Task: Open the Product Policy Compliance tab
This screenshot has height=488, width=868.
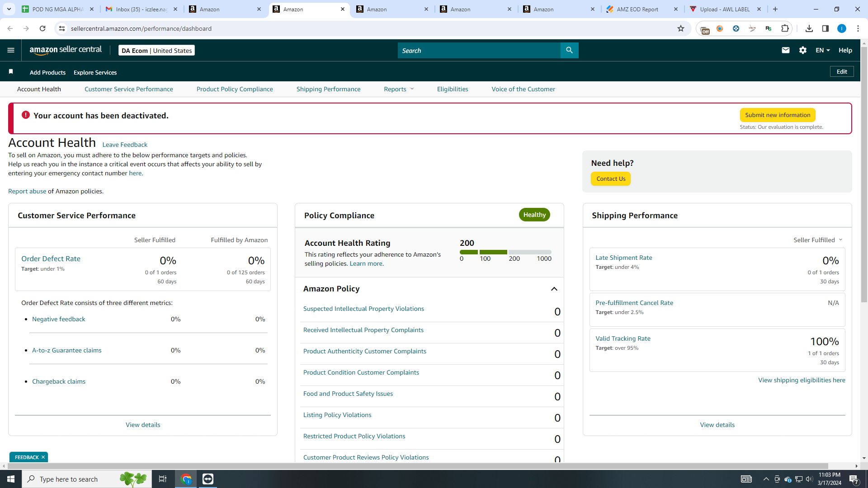Action: [235, 89]
